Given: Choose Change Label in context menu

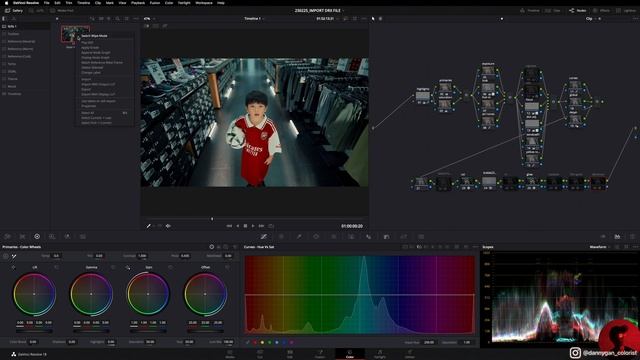Looking at the screenshot, I should 91,73.
